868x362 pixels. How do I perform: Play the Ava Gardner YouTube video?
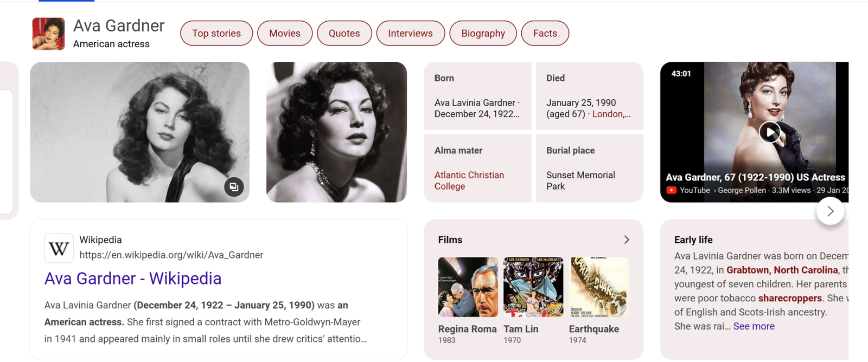point(769,132)
